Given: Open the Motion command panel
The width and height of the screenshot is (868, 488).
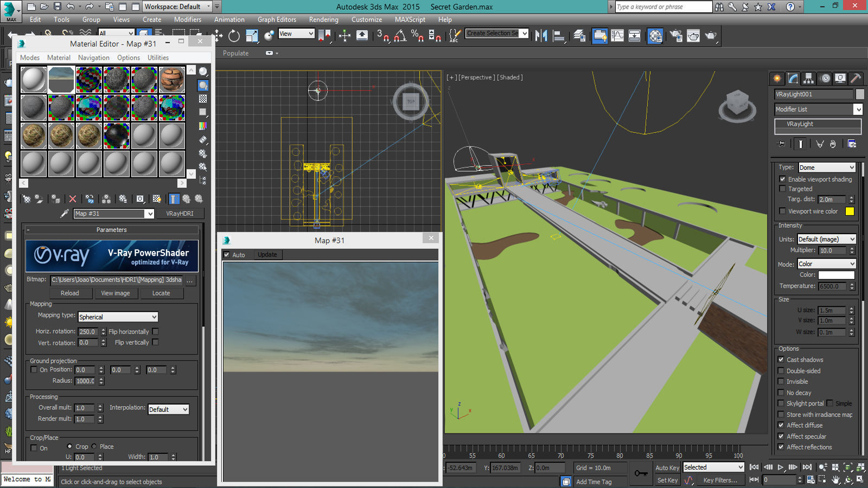Looking at the screenshot, I should [825, 78].
